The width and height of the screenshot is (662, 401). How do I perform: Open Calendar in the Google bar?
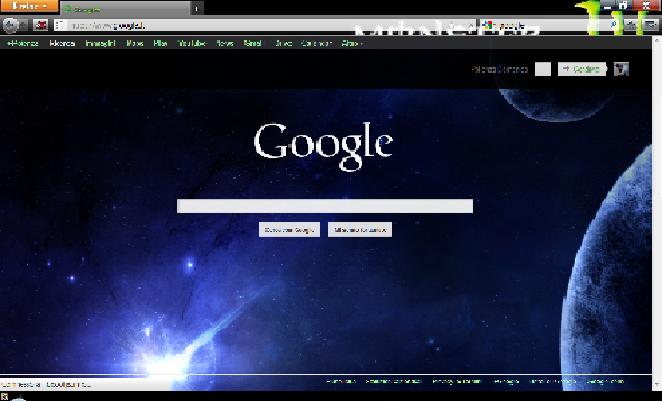(x=316, y=43)
